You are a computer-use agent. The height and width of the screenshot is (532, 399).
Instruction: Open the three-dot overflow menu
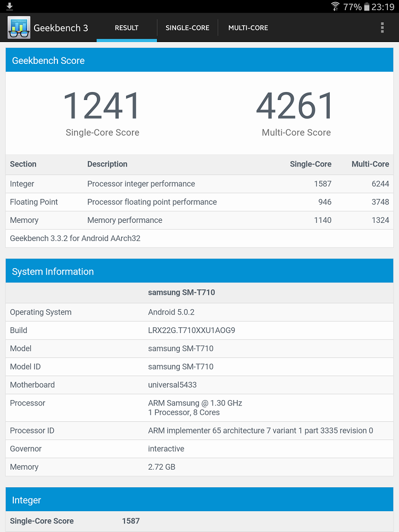[x=382, y=28]
